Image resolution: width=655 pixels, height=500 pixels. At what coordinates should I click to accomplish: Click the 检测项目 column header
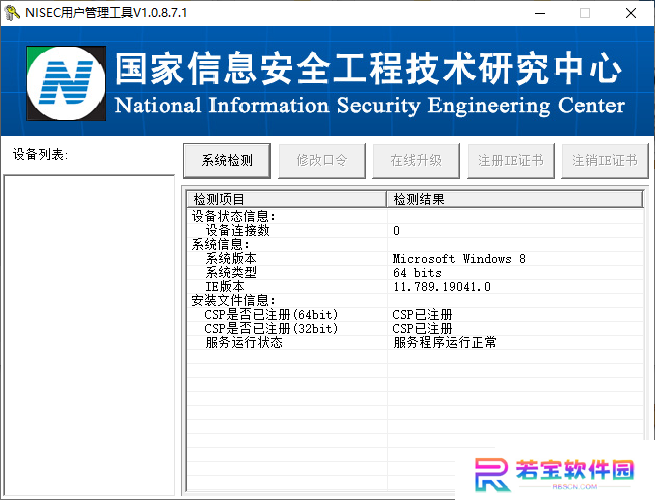287,199
